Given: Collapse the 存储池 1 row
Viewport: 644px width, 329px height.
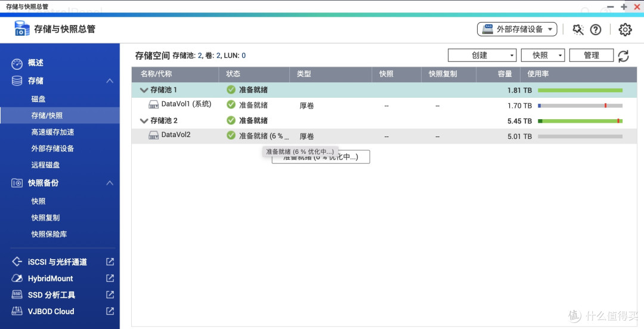Looking at the screenshot, I should [144, 90].
